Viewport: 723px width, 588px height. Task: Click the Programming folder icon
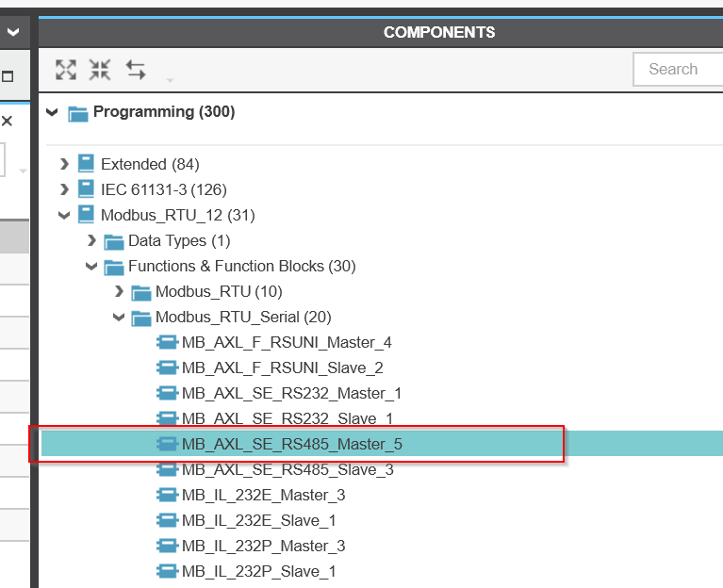[78, 113]
